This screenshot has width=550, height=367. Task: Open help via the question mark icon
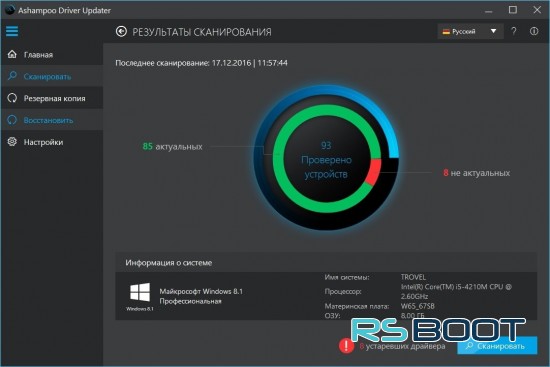point(514,31)
